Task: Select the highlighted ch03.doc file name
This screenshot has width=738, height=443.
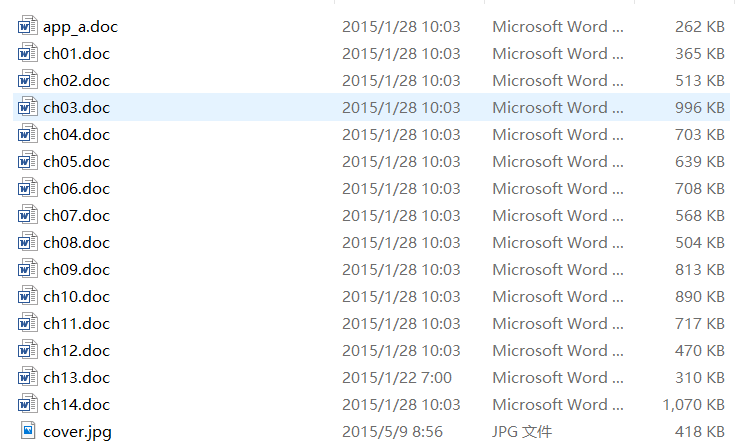Action: click(77, 107)
